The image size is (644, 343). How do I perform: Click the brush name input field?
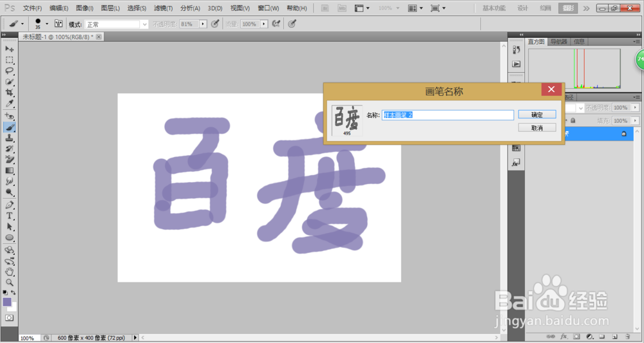click(448, 115)
